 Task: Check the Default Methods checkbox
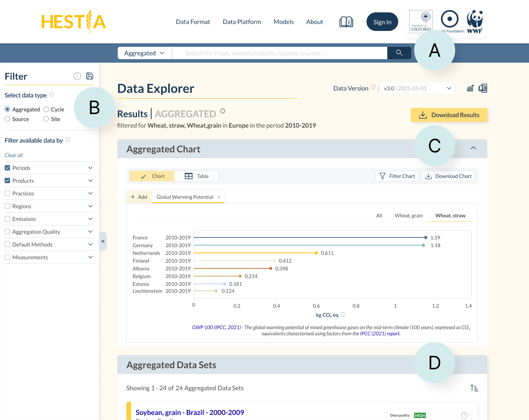pos(7,244)
